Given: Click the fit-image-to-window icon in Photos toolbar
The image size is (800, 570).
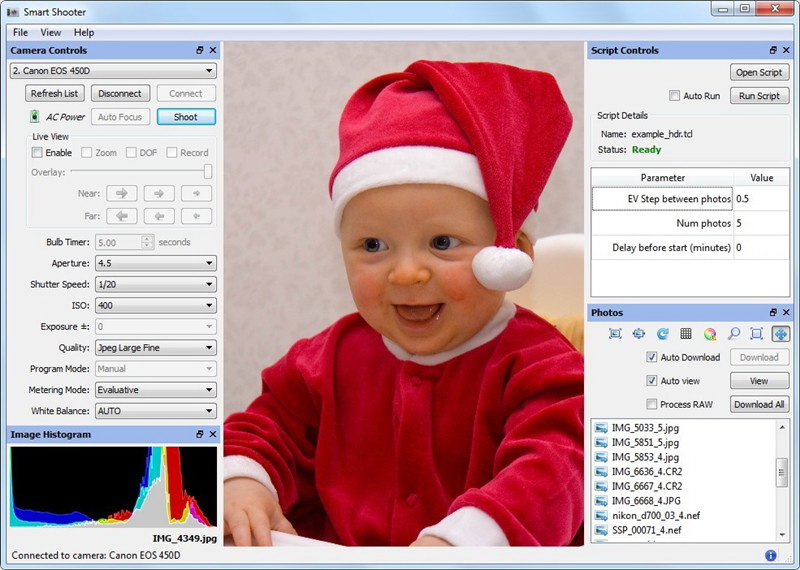Looking at the screenshot, I should 615,334.
